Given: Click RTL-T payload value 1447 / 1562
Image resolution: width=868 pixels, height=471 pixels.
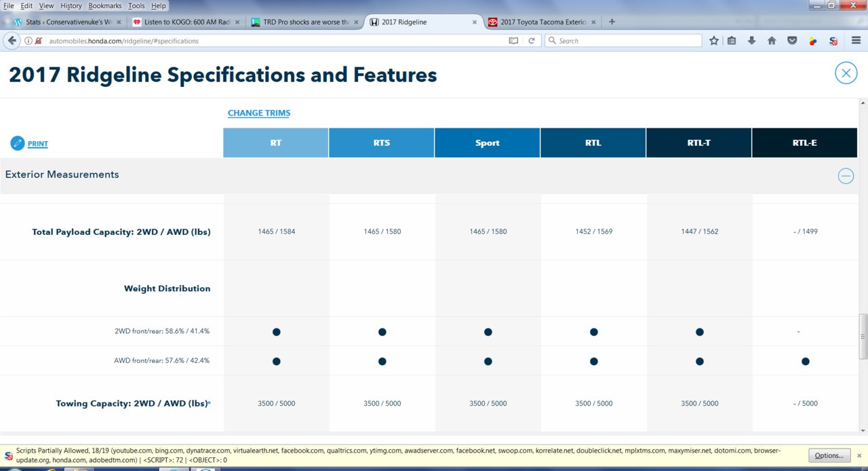Looking at the screenshot, I should click(700, 231).
